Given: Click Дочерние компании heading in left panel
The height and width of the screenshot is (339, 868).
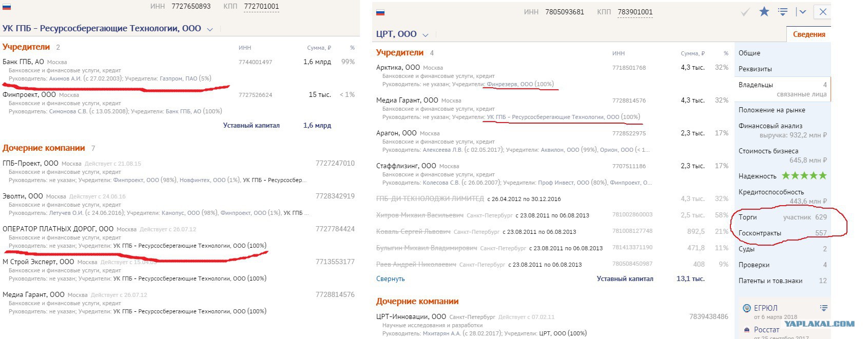Looking at the screenshot, I should (44, 148).
